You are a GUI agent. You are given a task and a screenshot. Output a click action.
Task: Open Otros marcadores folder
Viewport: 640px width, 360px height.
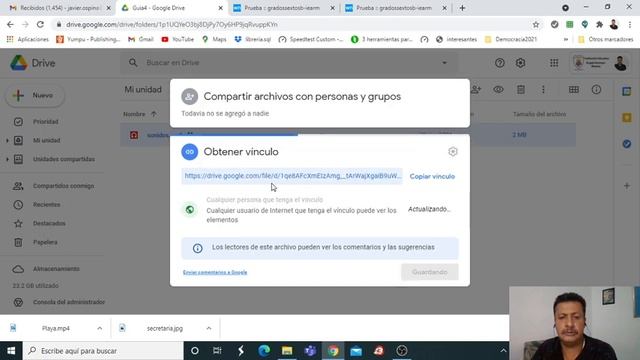(x=606, y=39)
